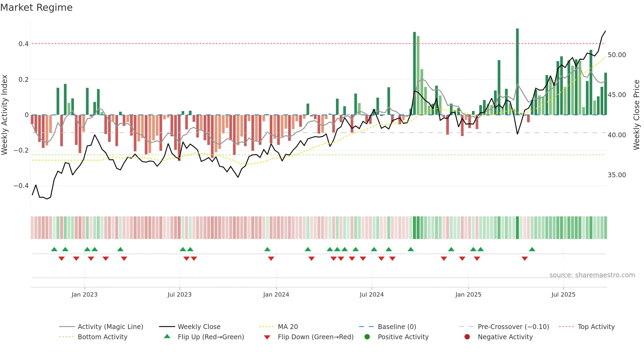Click the Jul 2023 x-axis label
Screen dimensions: 644x362
point(180,294)
